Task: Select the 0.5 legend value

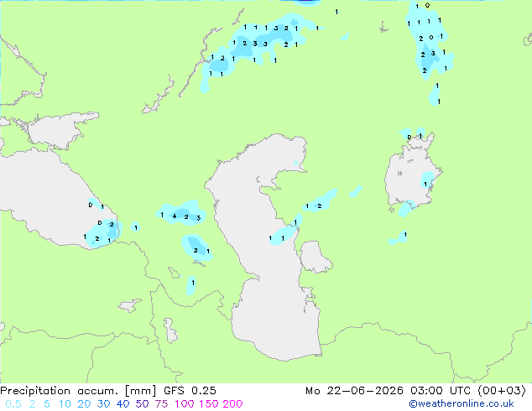Action: click(x=13, y=404)
